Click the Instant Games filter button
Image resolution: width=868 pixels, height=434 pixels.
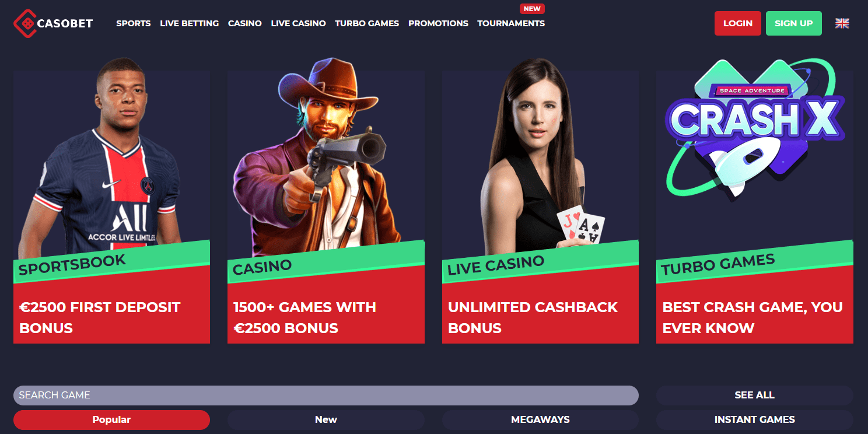pyautogui.click(x=755, y=420)
